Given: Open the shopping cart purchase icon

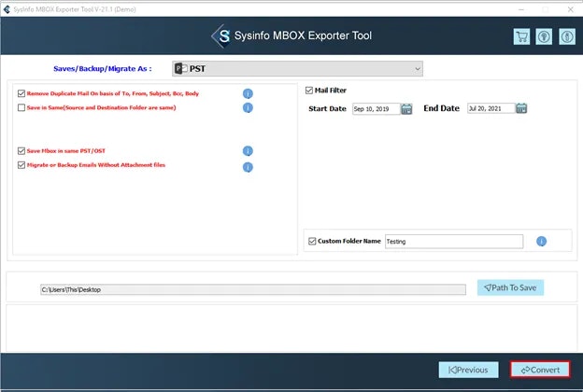Looking at the screenshot, I should (521, 36).
